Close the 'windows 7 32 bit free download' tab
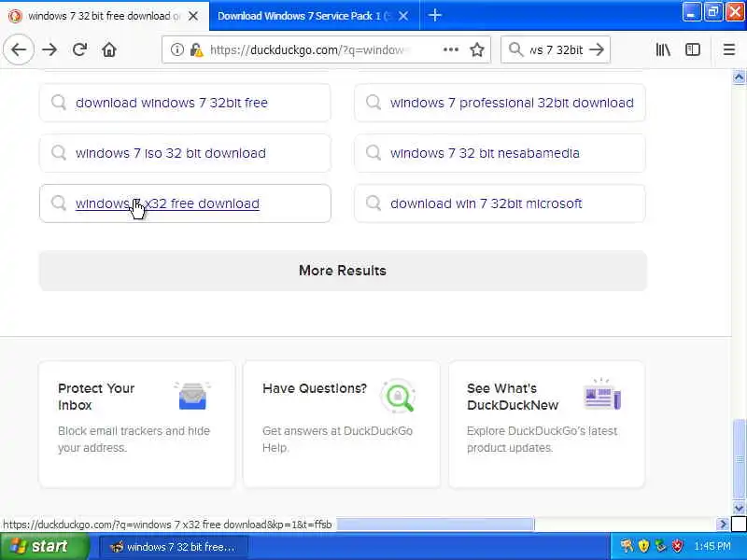This screenshot has height=560, width=747. point(193,16)
